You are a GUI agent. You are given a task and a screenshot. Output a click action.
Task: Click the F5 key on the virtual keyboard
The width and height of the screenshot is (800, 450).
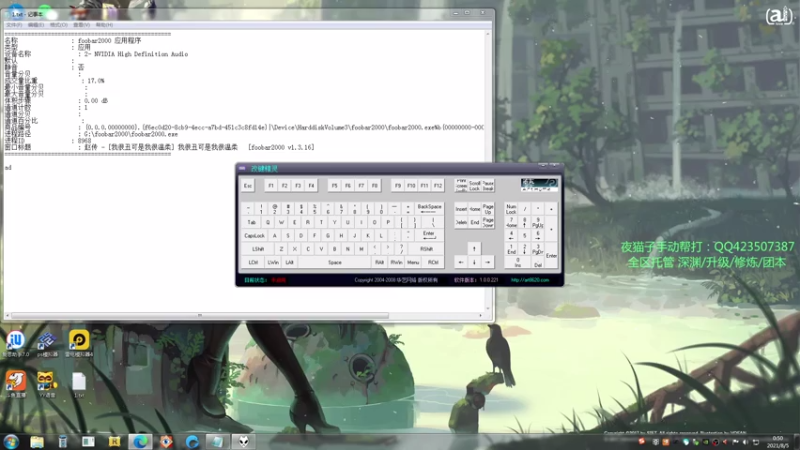pyautogui.click(x=334, y=186)
